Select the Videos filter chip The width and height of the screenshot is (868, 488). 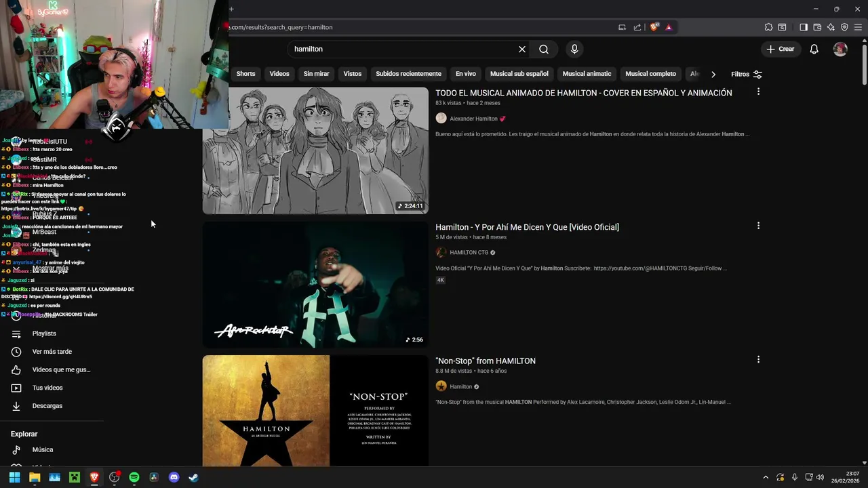click(x=279, y=74)
